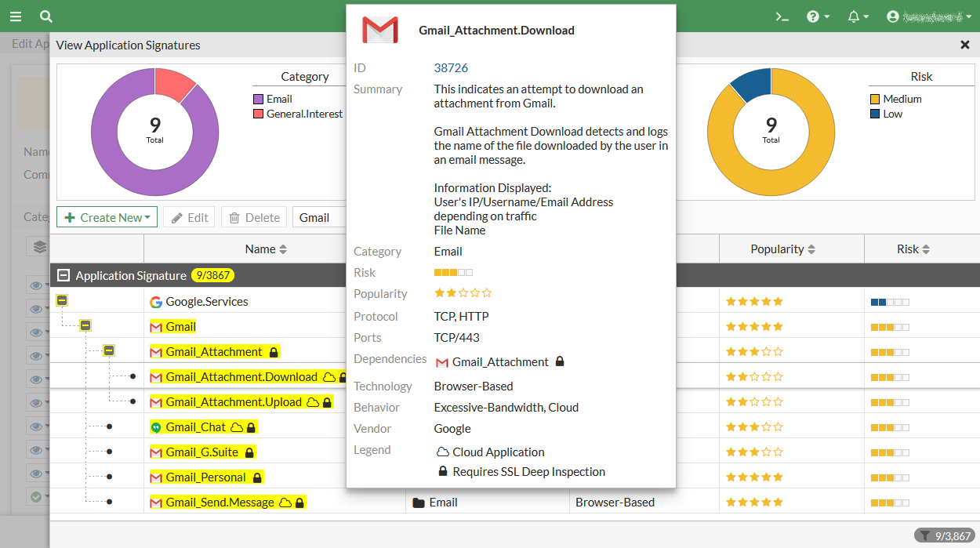Toggle green check status in background window
Viewport: 980px width, 548px height.
coord(36,496)
